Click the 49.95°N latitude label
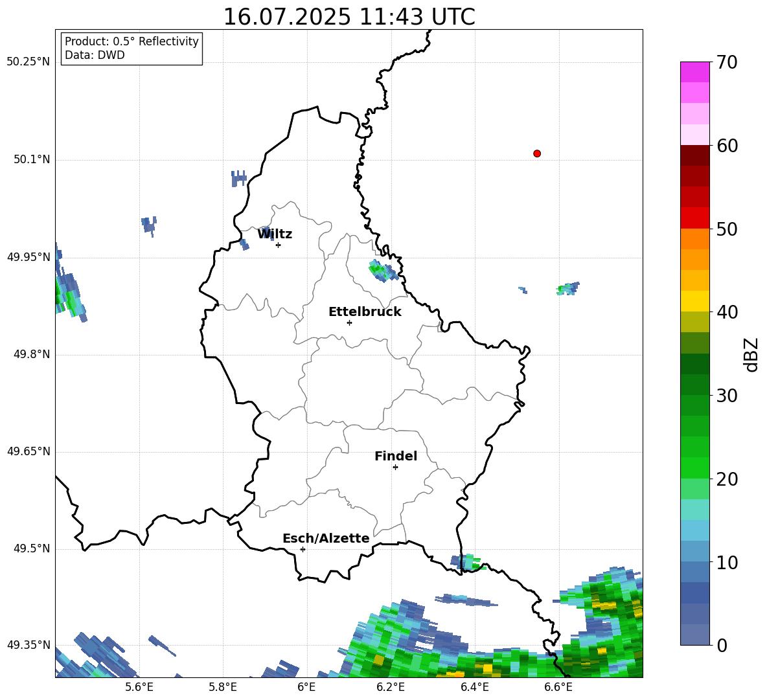 [x=29, y=257]
